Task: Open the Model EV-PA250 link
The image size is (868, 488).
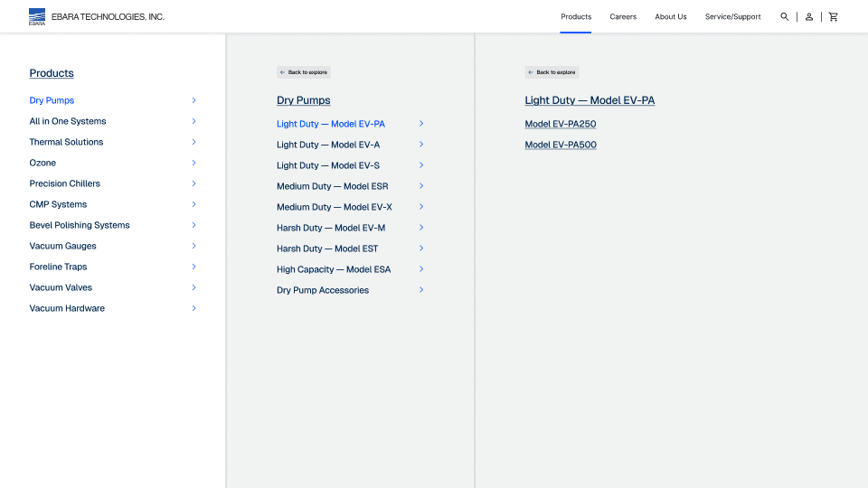Action: 561,124
